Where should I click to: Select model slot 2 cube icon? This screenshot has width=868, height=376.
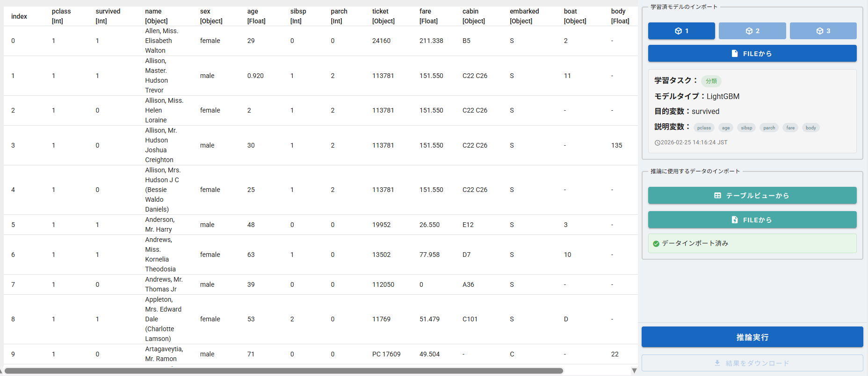click(749, 31)
